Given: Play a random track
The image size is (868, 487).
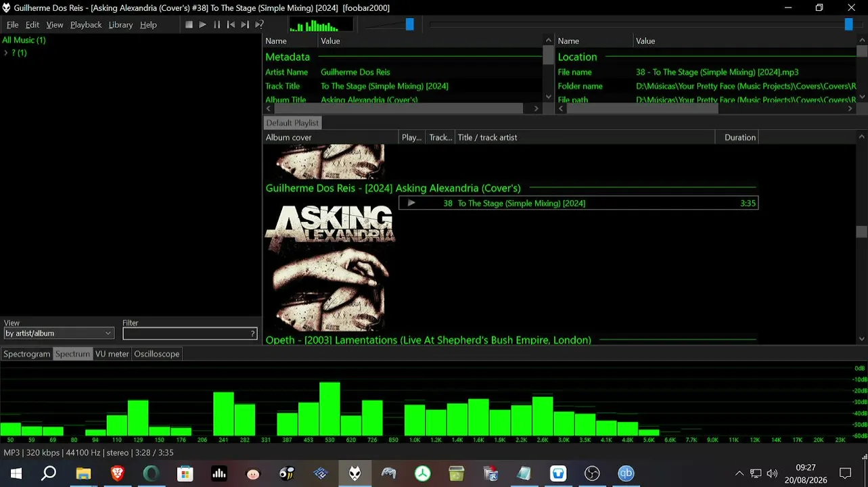Looking at the screenshot, I should [259, 25].
